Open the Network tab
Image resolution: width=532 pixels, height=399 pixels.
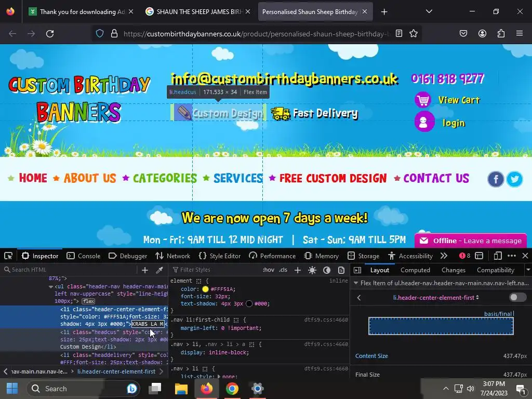click(172, 256)
